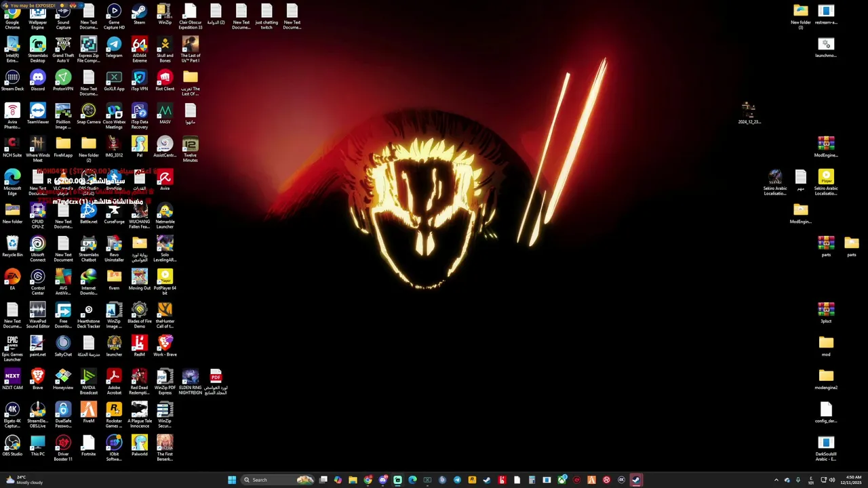Select Skull and Bones shortcut
The height and width of the screenshot is (488, 868).
click(165, 49)
